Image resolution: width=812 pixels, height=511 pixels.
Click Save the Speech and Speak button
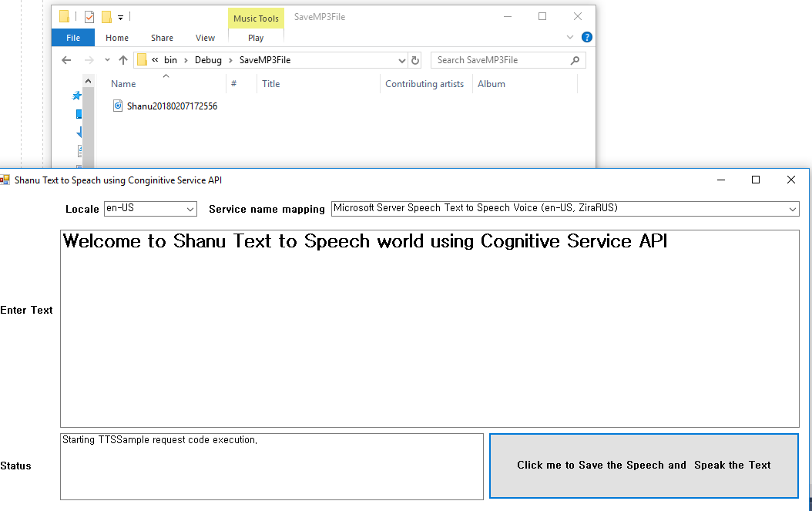click(644, 466)
